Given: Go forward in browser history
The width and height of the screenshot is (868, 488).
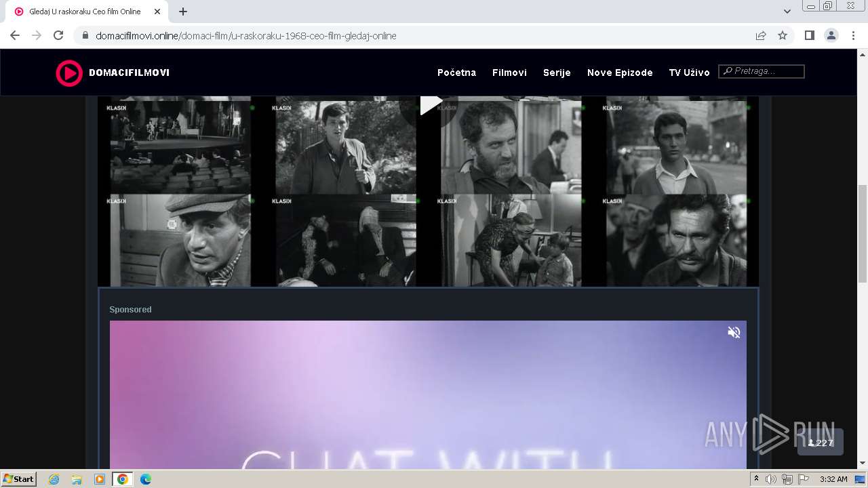Looking at the screenshot, I should [x=37, y=35].
